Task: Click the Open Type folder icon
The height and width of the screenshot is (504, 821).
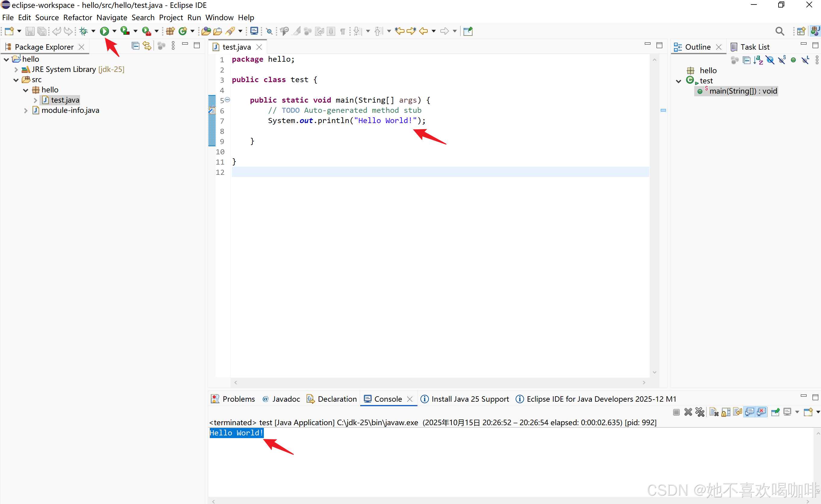Action: pyautogui.click(x=206, y=31)
